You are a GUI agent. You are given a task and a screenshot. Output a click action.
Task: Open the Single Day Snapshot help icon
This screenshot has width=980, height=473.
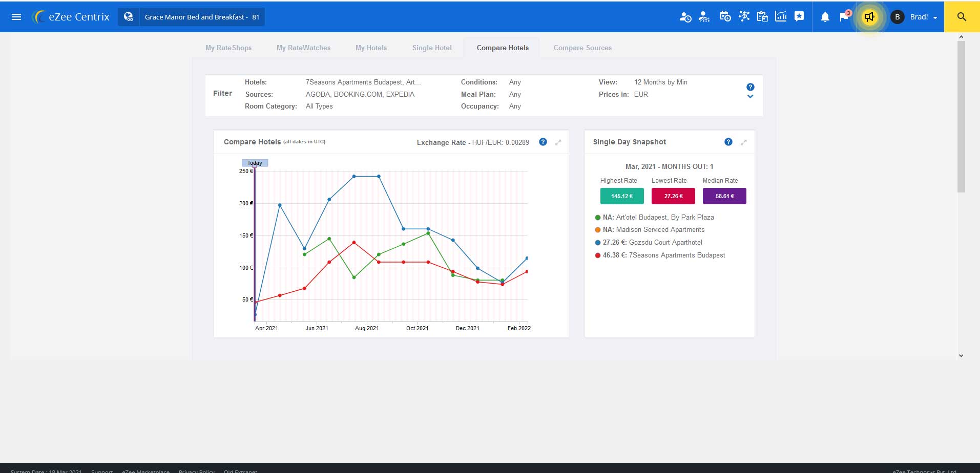pyautogui.click(x=728, y=142)
